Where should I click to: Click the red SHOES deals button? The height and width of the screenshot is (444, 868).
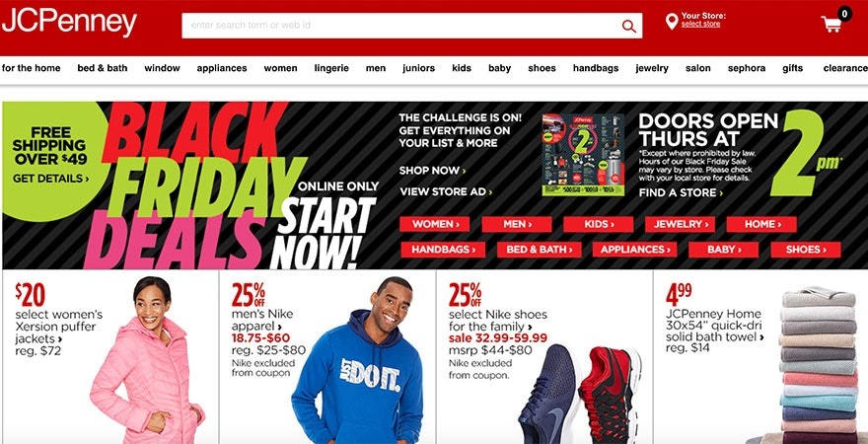(x=806, y=250)
